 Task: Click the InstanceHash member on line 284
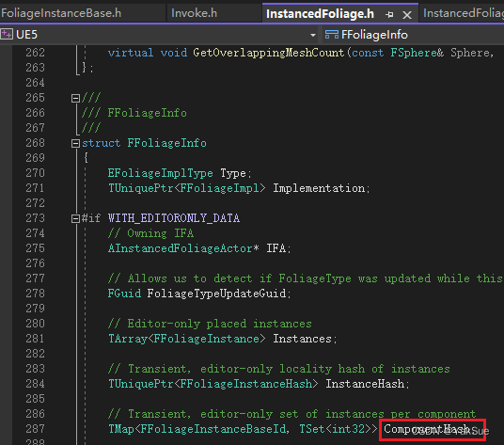tap(365, 384)
